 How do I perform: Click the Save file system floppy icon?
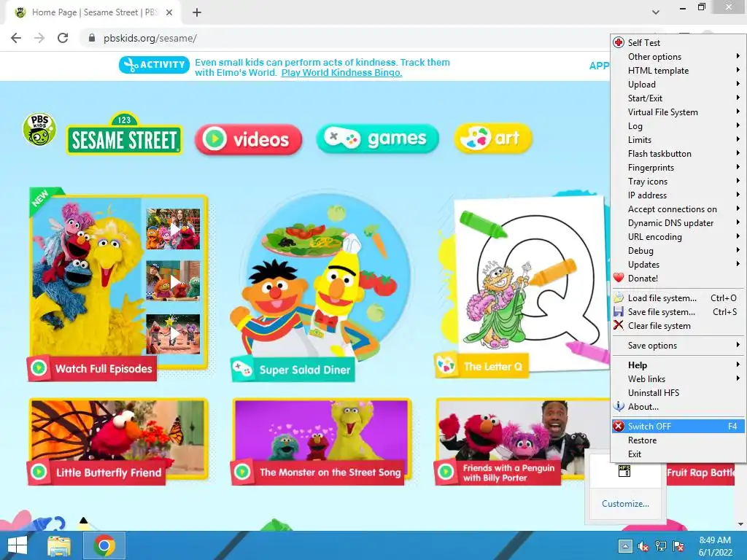(x=619, y=312)
